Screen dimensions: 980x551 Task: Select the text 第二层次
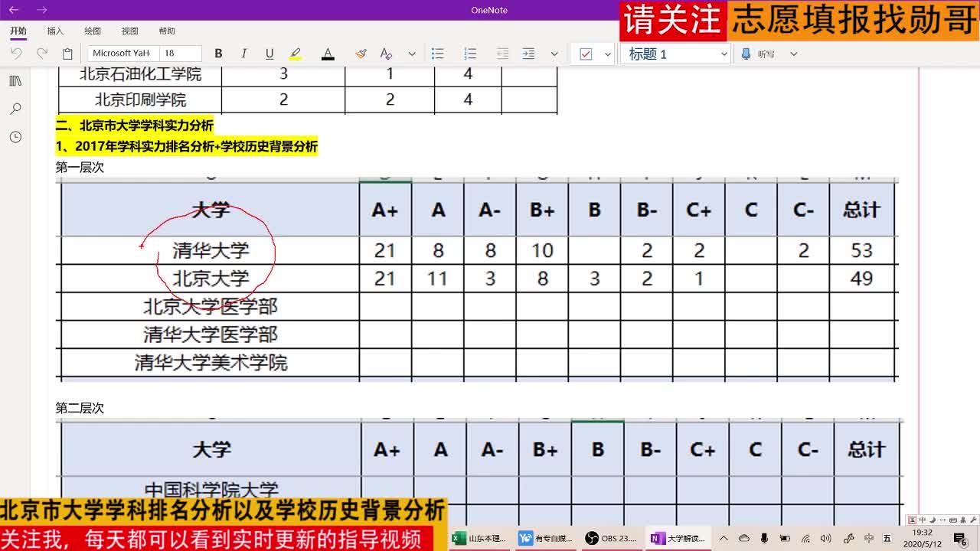coord(80,408)
